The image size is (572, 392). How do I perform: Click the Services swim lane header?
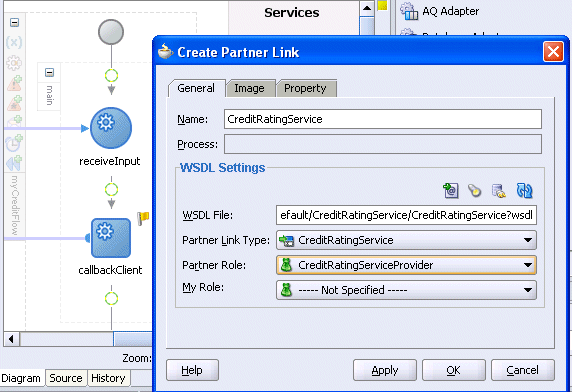tap(292, 12)
